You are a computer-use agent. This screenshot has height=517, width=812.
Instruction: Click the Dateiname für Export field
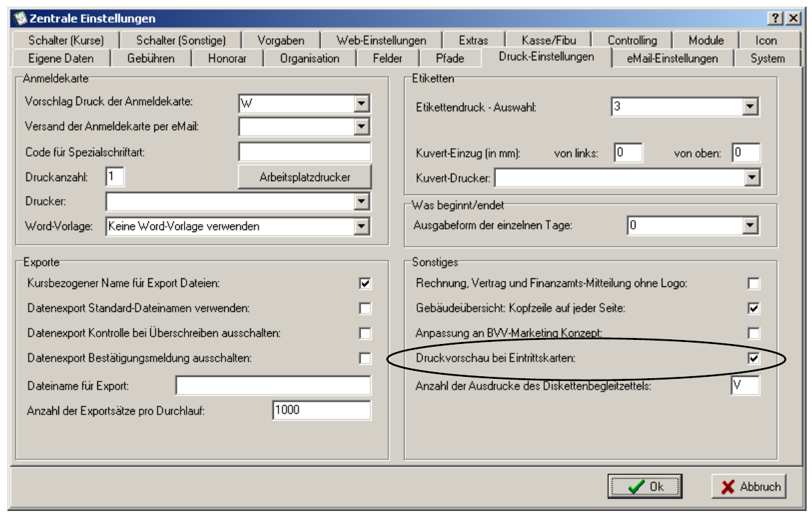pyautogui.click(x=273, y=386)
